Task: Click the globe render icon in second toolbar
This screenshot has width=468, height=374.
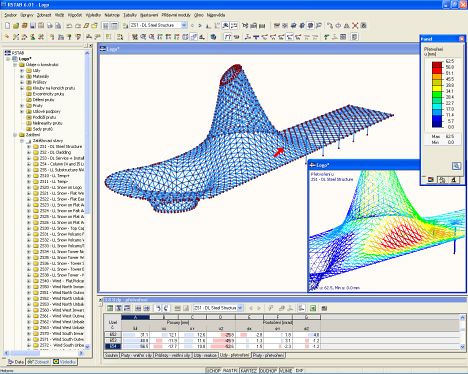Action: pos(213,37)
